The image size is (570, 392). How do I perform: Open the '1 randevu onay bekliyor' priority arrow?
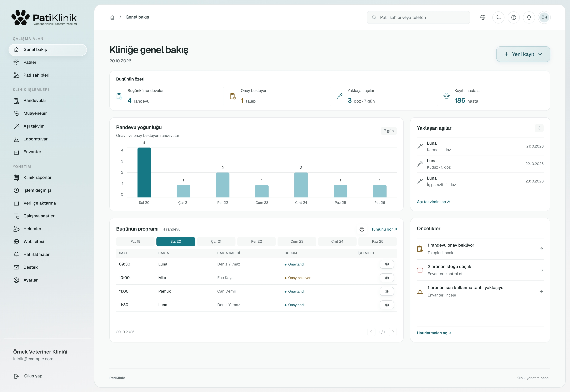(x=541, y=249)
